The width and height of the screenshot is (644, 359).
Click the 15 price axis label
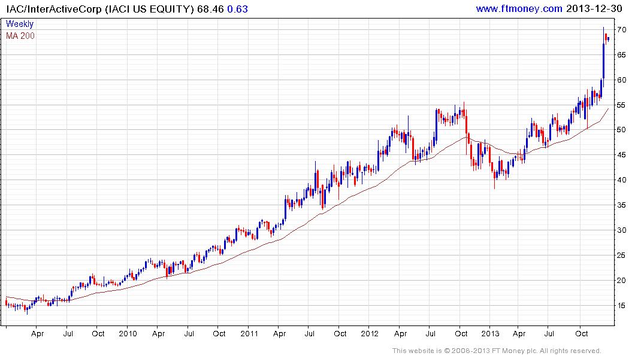[x=621, y=305]
